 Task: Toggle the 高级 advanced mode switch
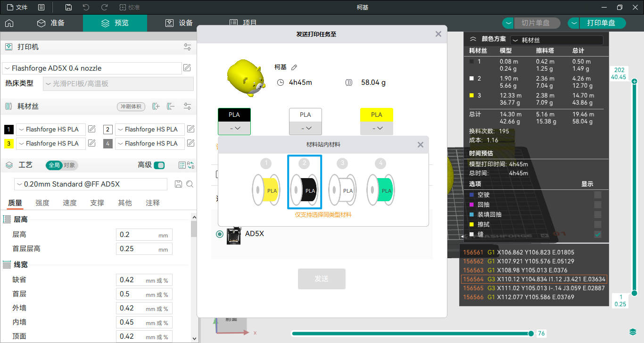(159, 165)
